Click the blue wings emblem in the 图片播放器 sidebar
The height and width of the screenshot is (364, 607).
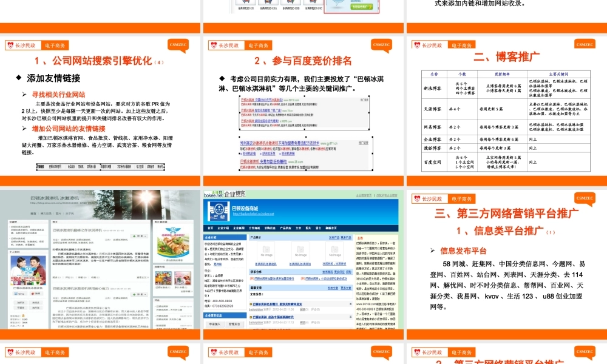click(173, 229)
